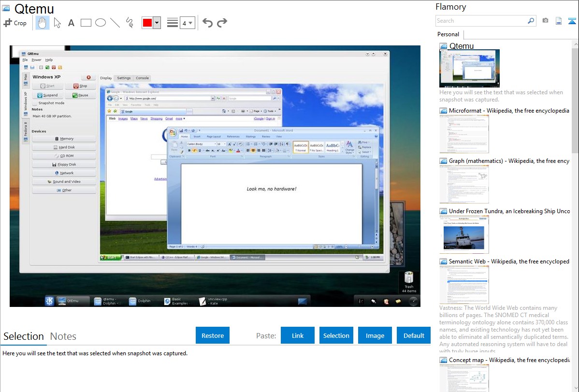The height and width of the screenshot is (392, 579).
Task: Open the KDE K menu launcher
Action: [x=49, y=301]
